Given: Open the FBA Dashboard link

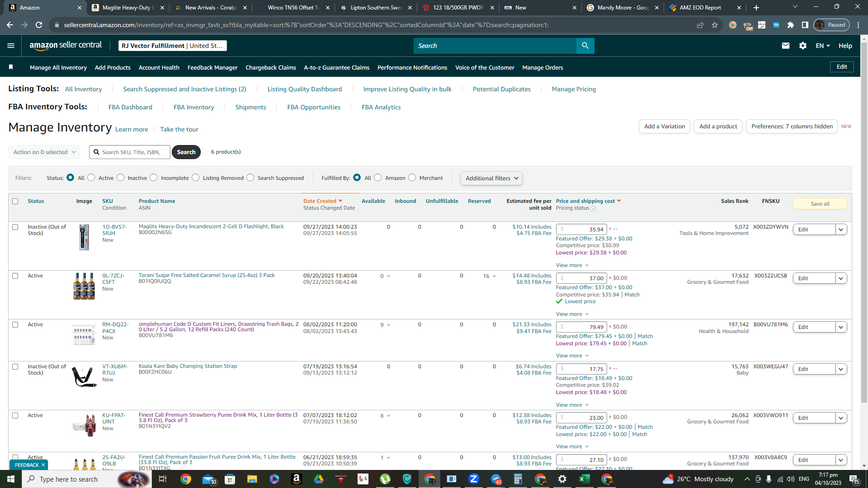Looking at the screenshot, I should [x=130, y=107].
